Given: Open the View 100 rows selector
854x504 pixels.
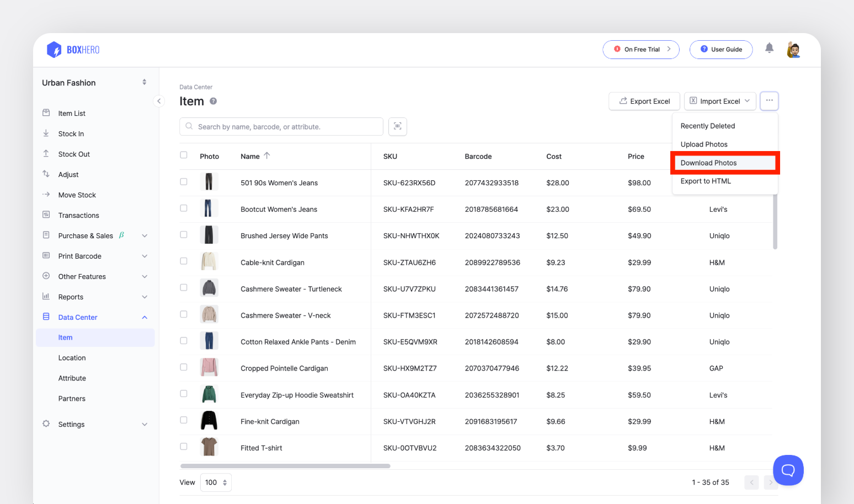Looking at the screenshot, I should (216, 482).
